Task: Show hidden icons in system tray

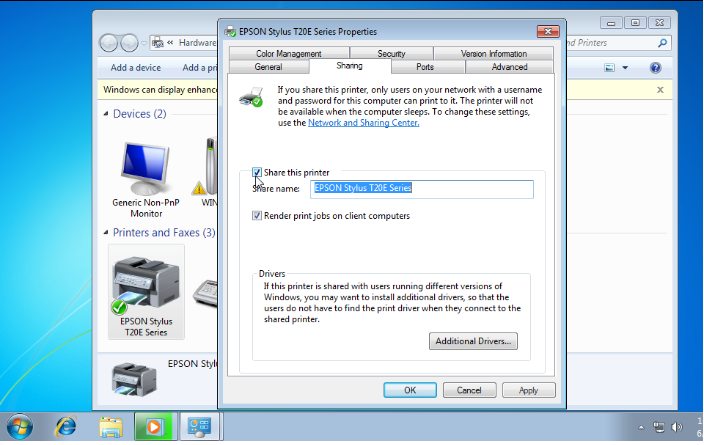Action: point(641,427)
